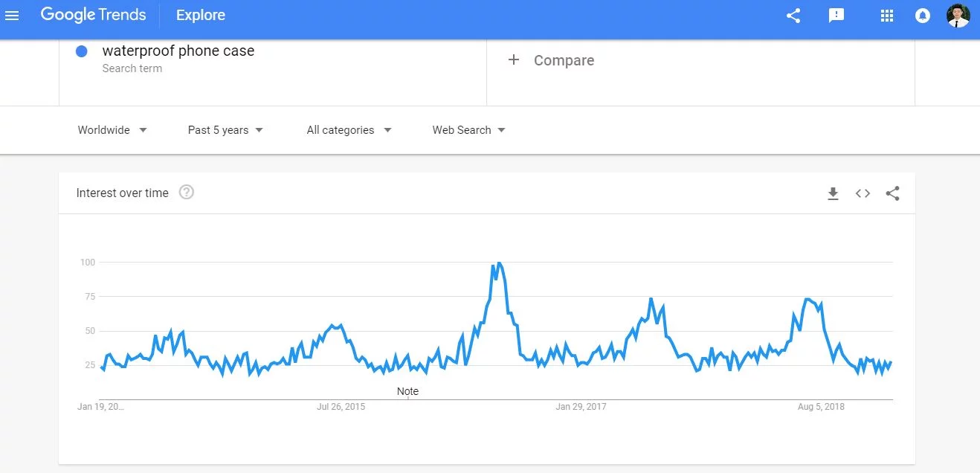Click the Note marker on chart

coord(407,392)
